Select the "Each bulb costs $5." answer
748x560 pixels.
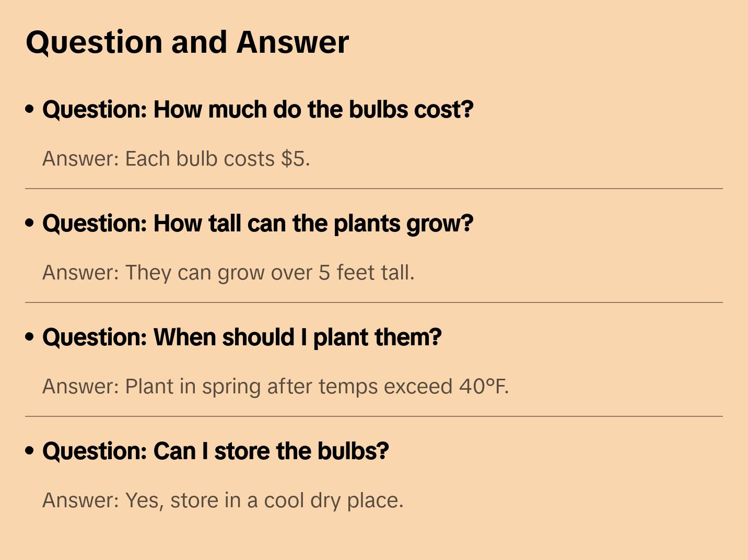pos(176,159)
